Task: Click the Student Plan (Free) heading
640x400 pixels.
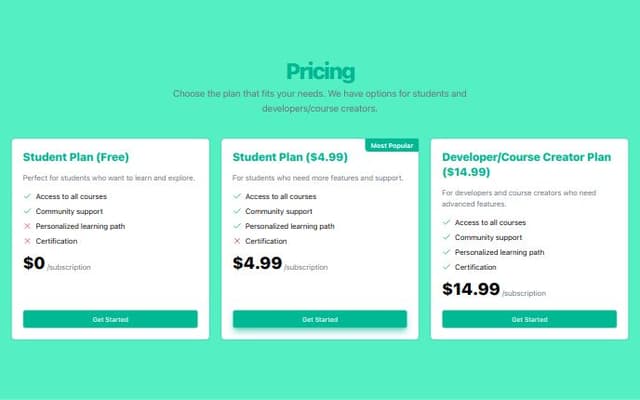Action: [x=76, y=157]
